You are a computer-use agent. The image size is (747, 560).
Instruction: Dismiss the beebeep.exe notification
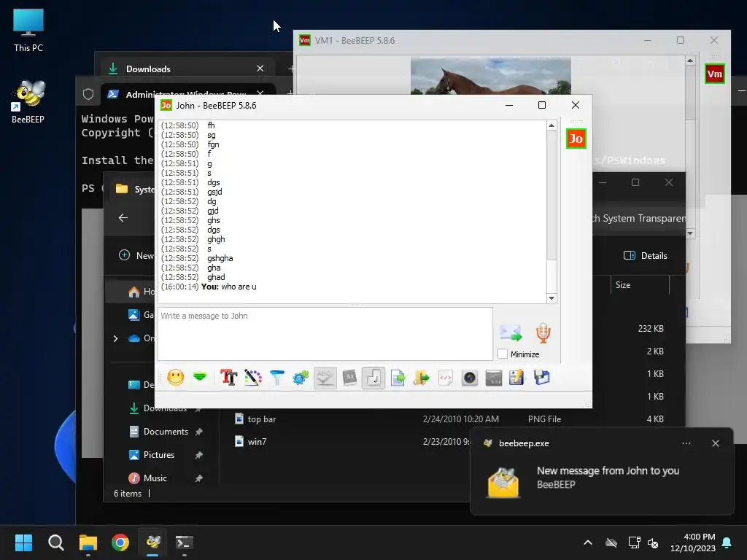click(716, 443)
